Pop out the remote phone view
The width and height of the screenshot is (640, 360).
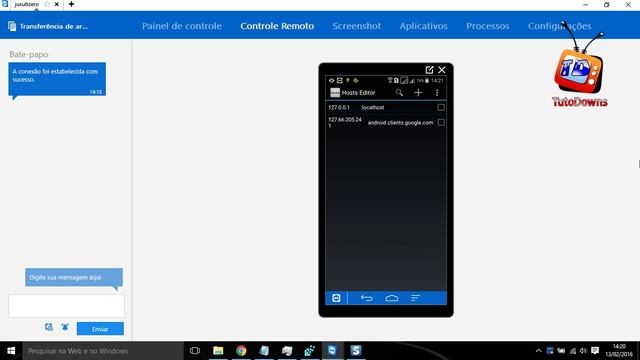click(429, 70)
